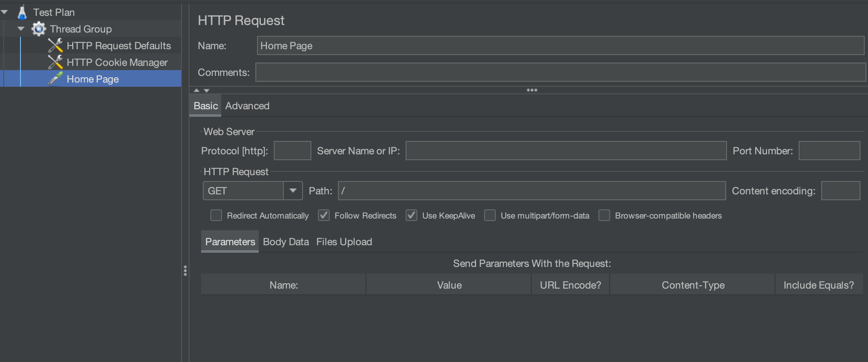Click the Server Name or IP field
The image size is (868, 362).
[x=566, y=151]
